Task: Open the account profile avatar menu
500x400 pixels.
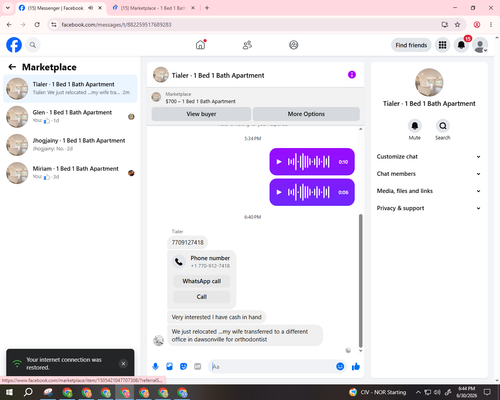Action: click(x=480, y=45)
